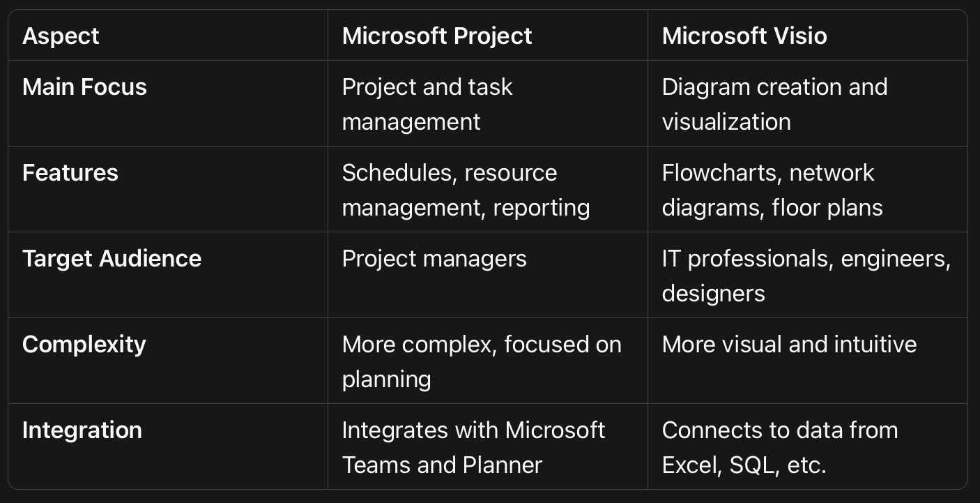This screenshot has height=503, width=980.
Task: Click the Integration row label
Action: [82, 430]
